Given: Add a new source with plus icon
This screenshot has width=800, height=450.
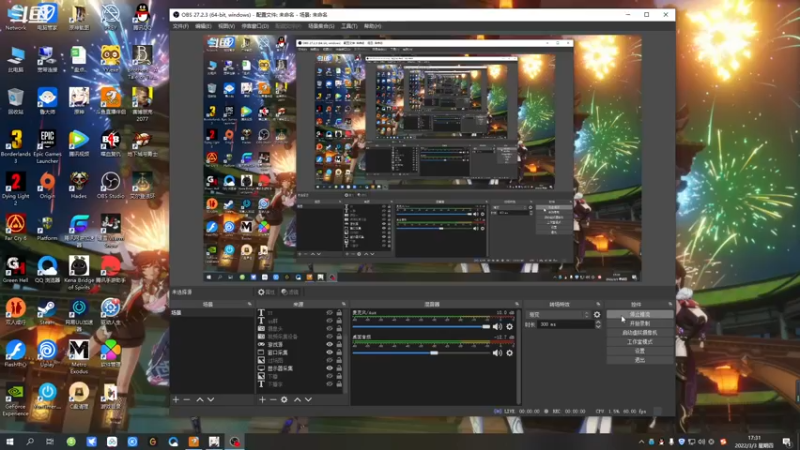Looking at the screenshot, I should [x=262, y=399].
